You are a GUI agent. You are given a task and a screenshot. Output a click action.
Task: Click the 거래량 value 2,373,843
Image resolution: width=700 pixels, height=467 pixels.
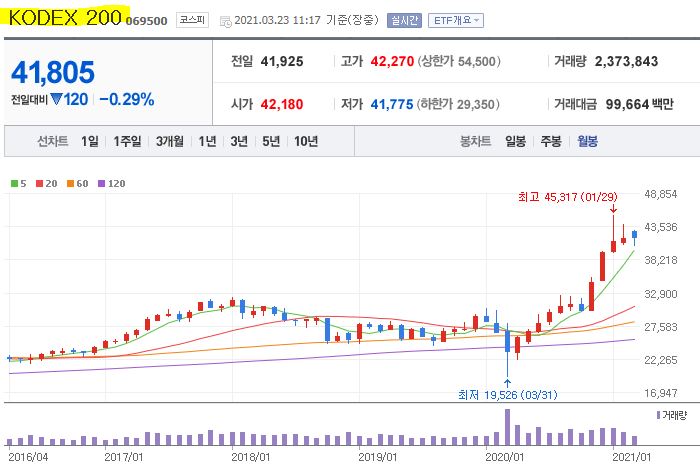click(626, 62)
